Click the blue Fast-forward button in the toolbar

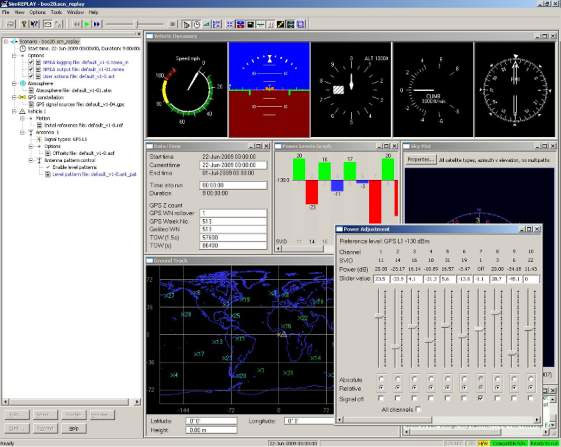pos(97,24)
